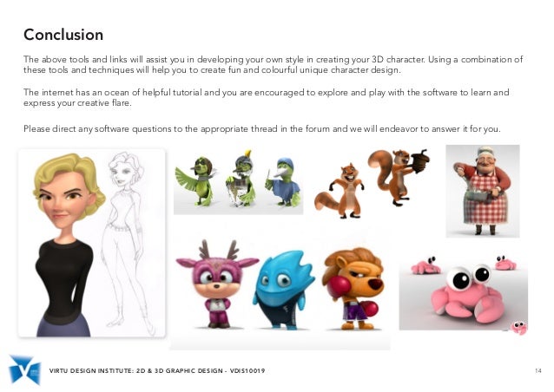The image size is (554, 392).
Task: Click the paragraph starting with 'The internet has'
Action: pos(266,97)
